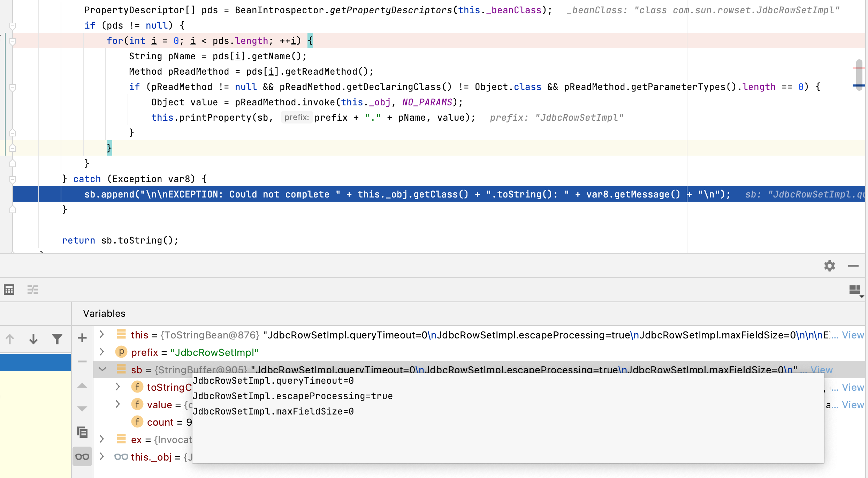Collapse the sb StringBuffer variable node

click(102, 369)
